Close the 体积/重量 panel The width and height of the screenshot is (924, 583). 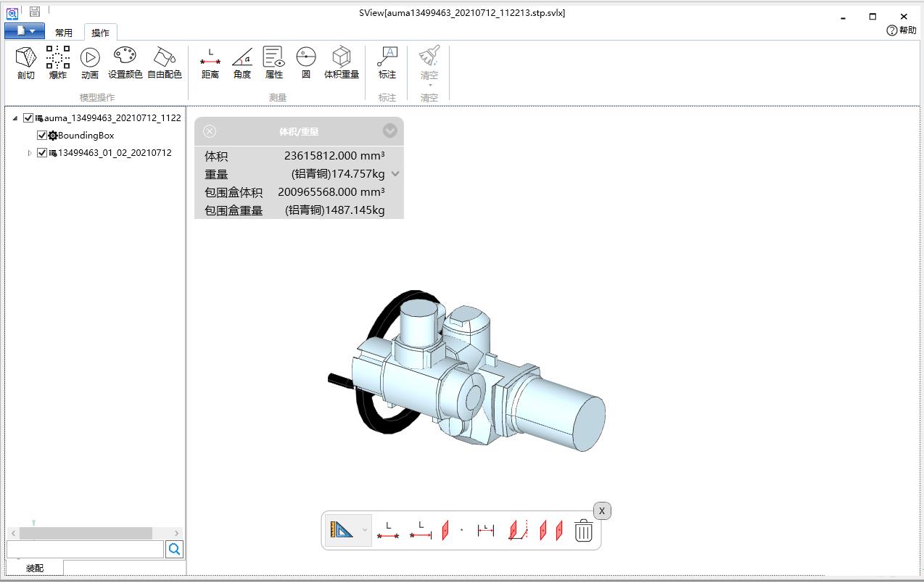tap(210, 131)
